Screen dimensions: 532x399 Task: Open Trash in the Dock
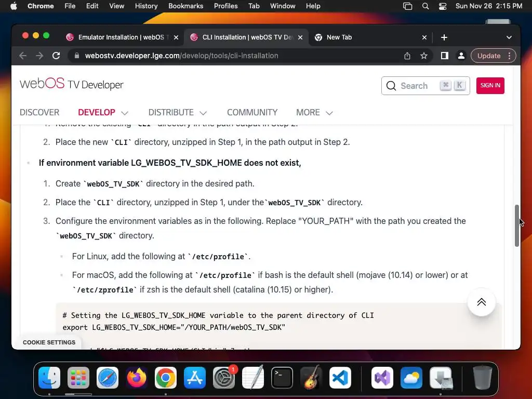point(482,378)
